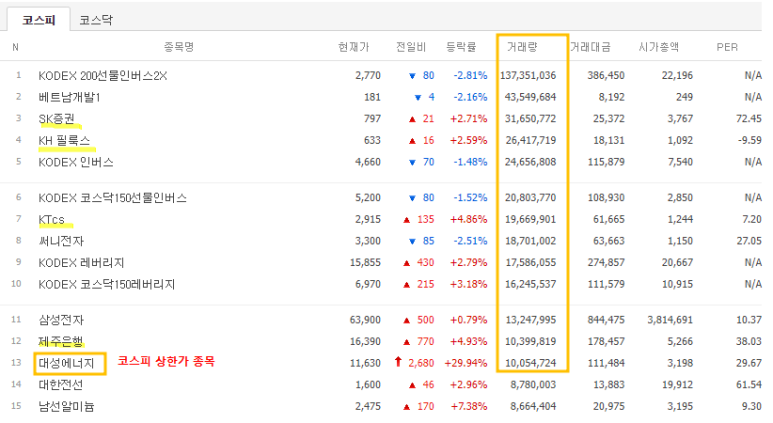
Task: Open the 남선알미늄 stock link
Action: [67, 407]
